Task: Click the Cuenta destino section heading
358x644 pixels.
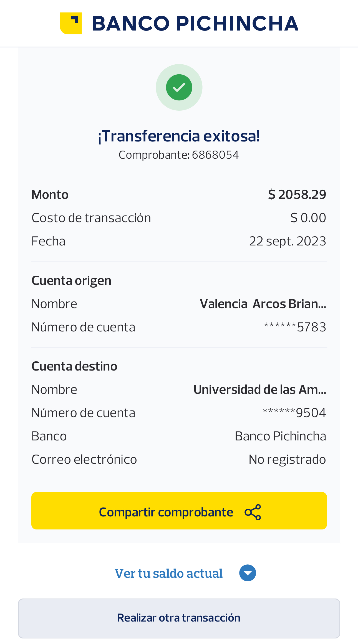Action: pyautogui.click(x=74, y=366)
